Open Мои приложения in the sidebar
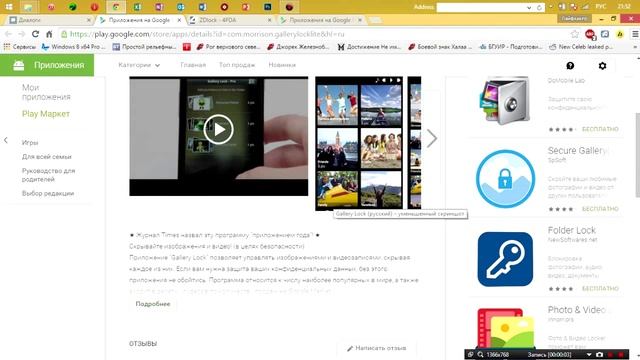The image size is (640, 360). pyautogui.click(x=46, y=92)
